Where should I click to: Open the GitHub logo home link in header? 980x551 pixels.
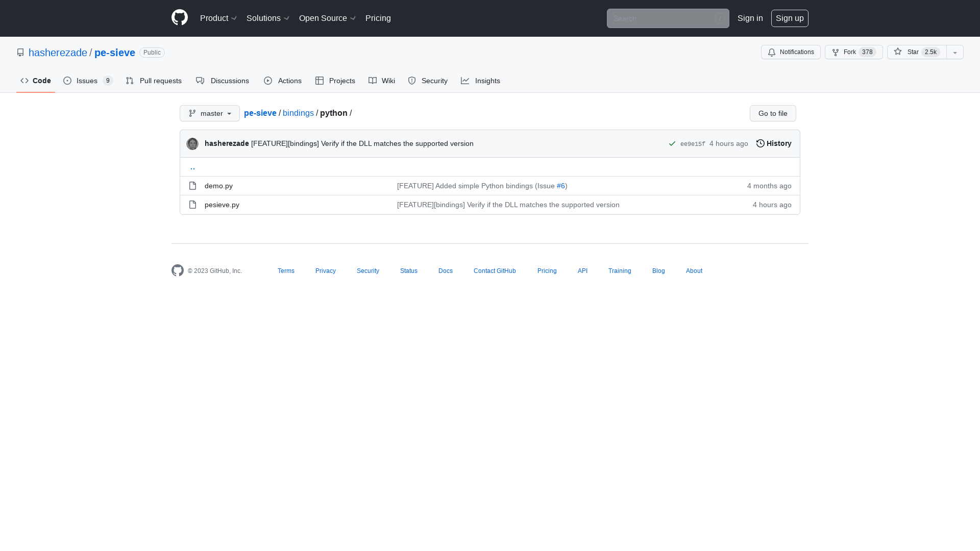(180, 18)
